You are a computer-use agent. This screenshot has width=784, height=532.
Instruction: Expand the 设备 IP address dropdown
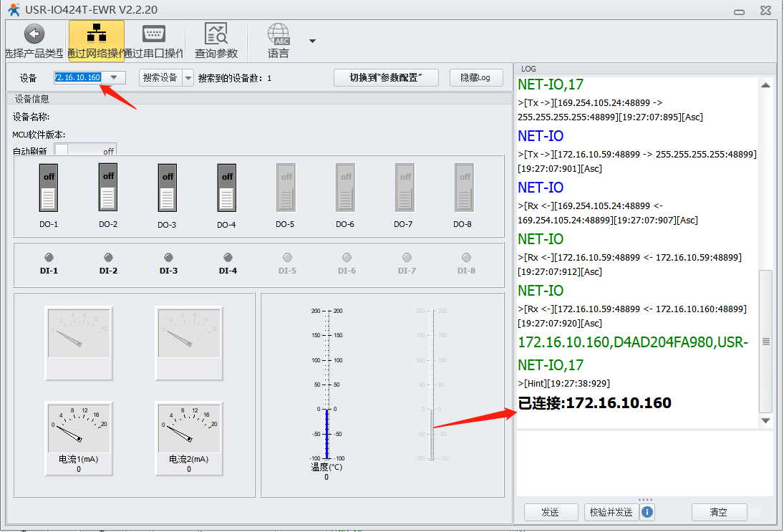114,77
